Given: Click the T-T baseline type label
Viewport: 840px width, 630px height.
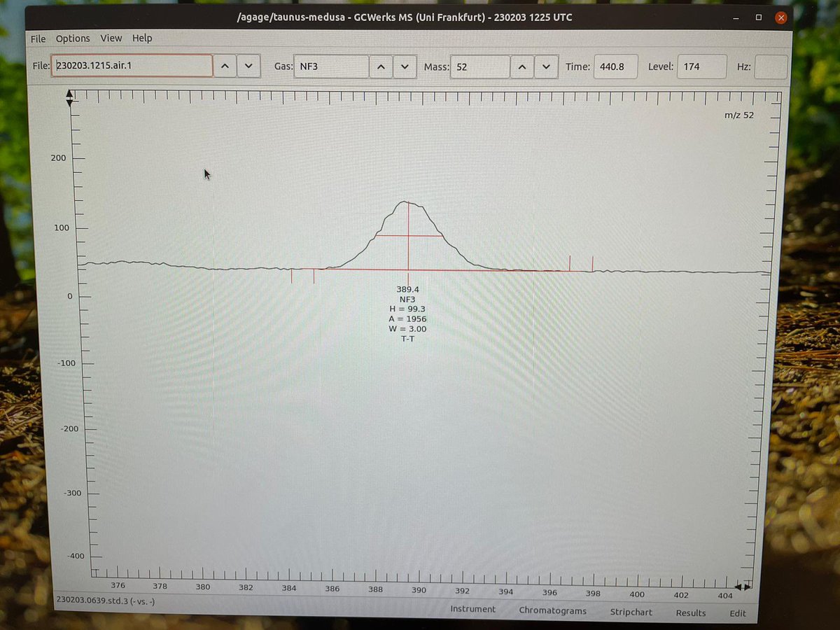Looking at the screenshot, I should [407, 338].
